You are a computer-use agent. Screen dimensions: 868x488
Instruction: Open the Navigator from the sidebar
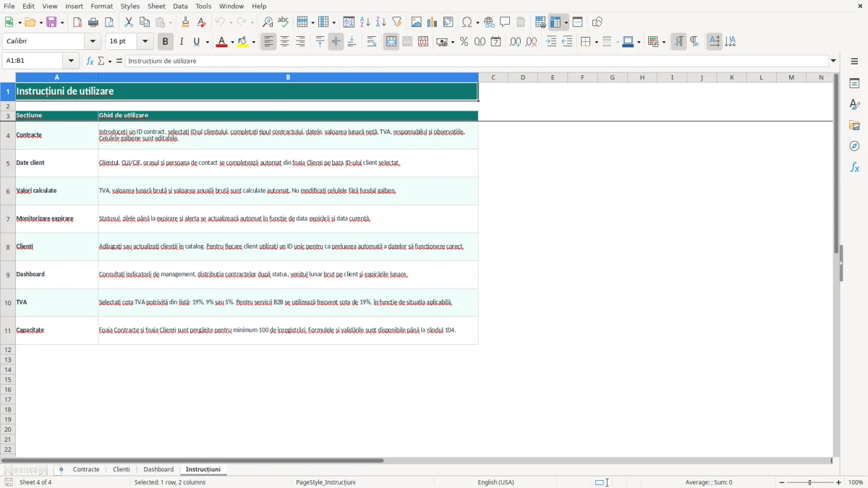coord(854,146)
